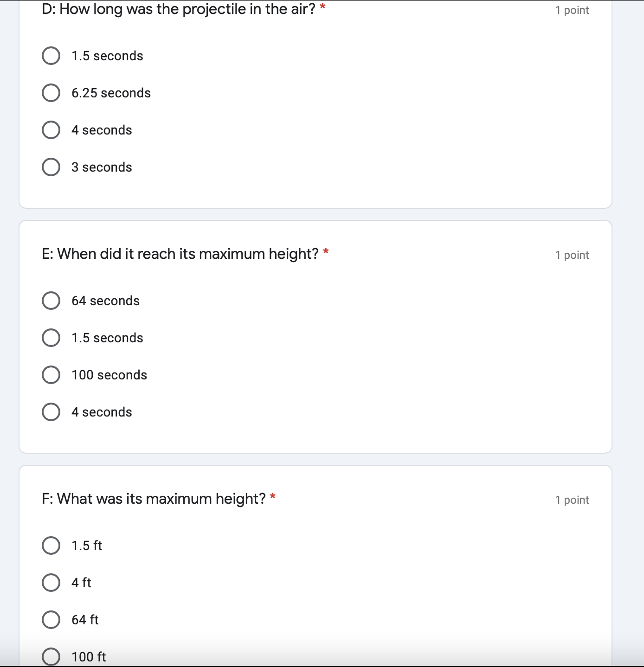Choose 6.25 seconds radio option

(x=51, y=93)
